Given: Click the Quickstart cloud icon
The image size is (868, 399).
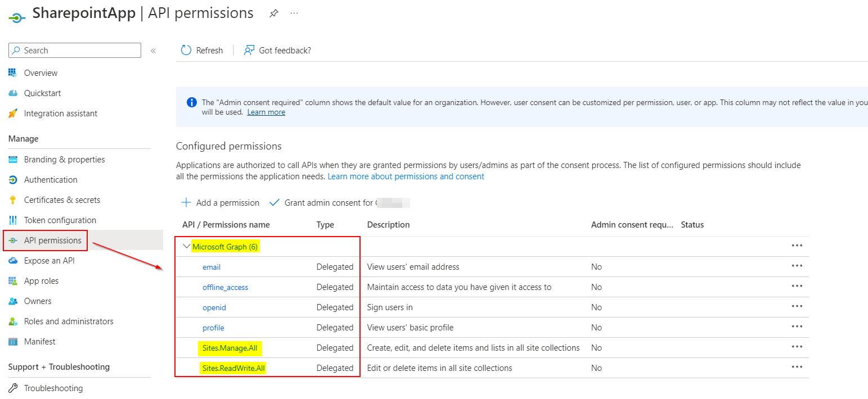Looking at the screenshot, I should tap(13, 93).
